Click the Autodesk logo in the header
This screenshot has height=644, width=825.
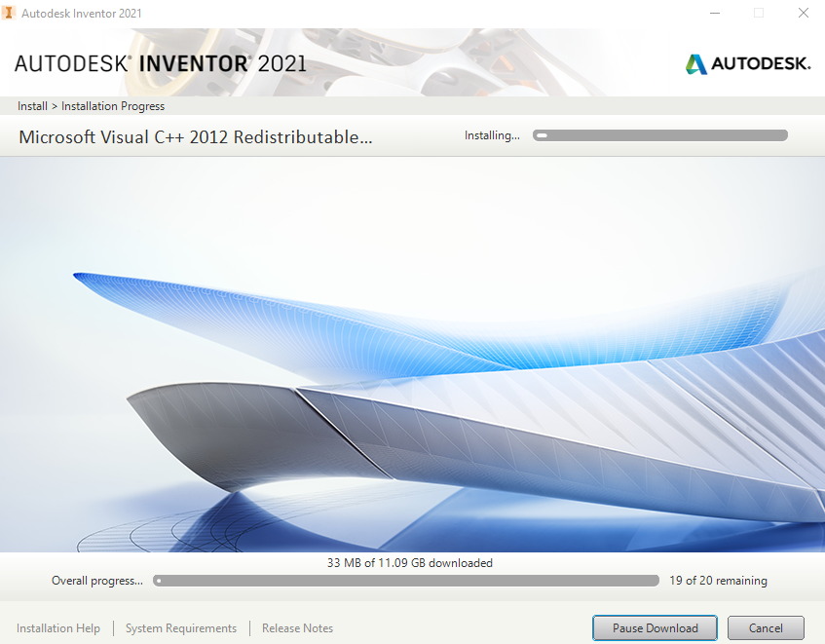point(747,63)
